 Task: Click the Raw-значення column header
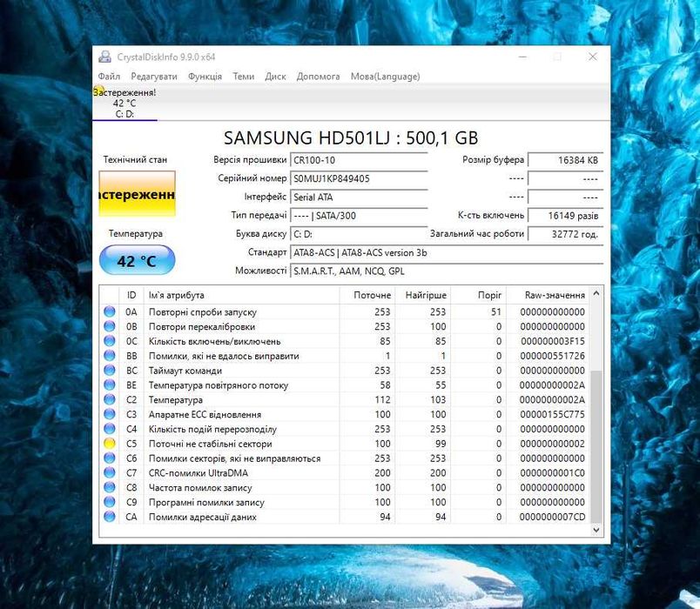point(548,295)
